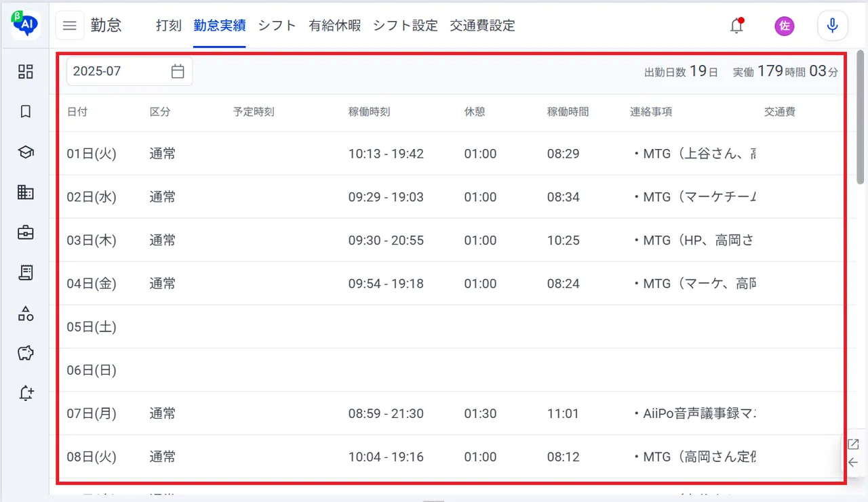Open the bookmark sidebar icon

(x=26, y=112)
